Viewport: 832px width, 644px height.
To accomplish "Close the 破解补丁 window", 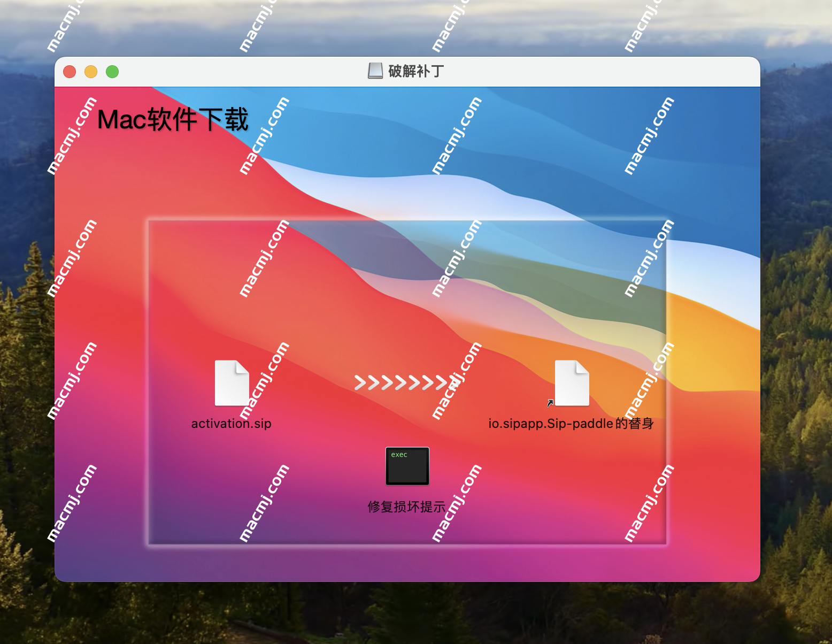I will (x=70, y=72).
